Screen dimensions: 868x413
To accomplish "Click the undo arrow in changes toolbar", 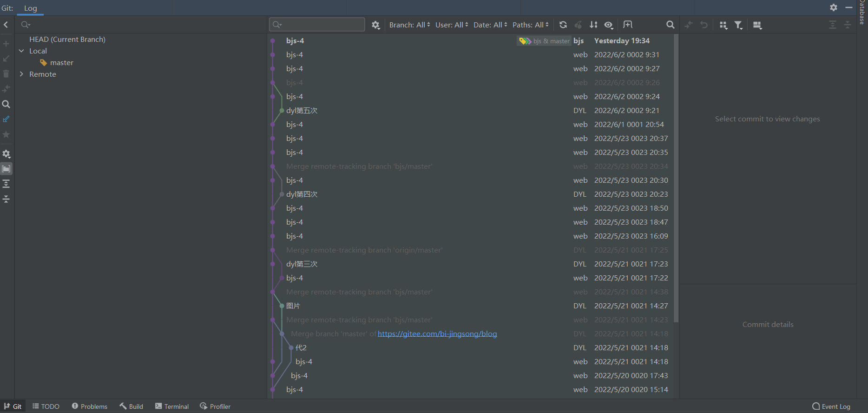I will tap(704, 25).
